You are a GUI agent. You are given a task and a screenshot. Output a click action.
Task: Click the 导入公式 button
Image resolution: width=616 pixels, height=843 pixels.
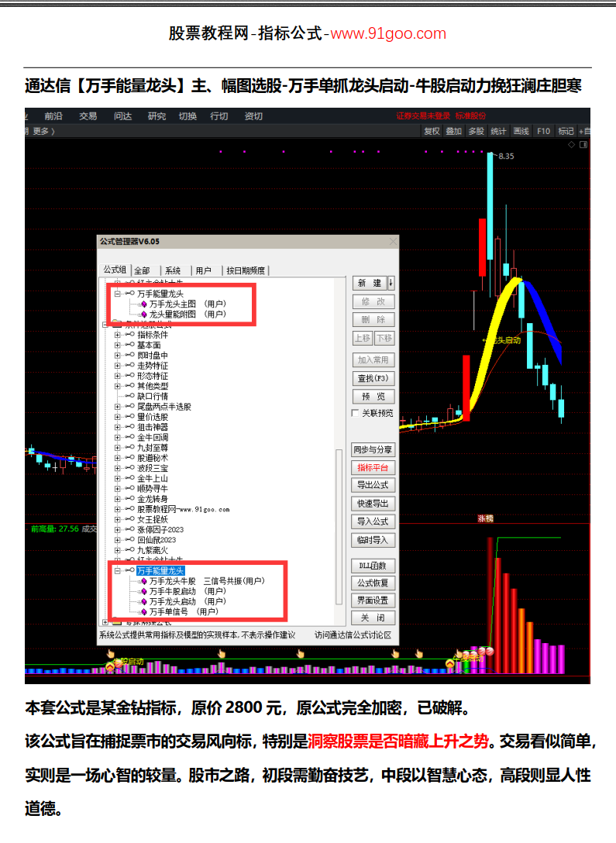[x=373, y=521]
